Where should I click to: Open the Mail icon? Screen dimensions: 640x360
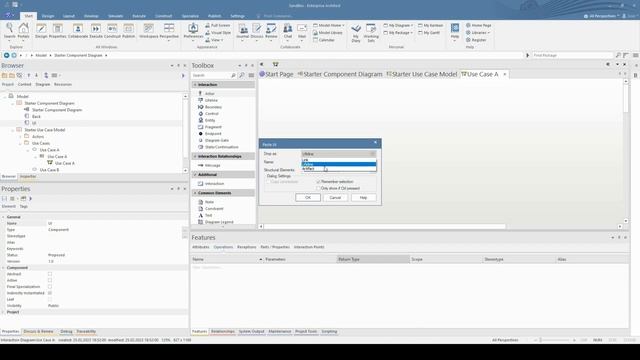coord(302,32)
